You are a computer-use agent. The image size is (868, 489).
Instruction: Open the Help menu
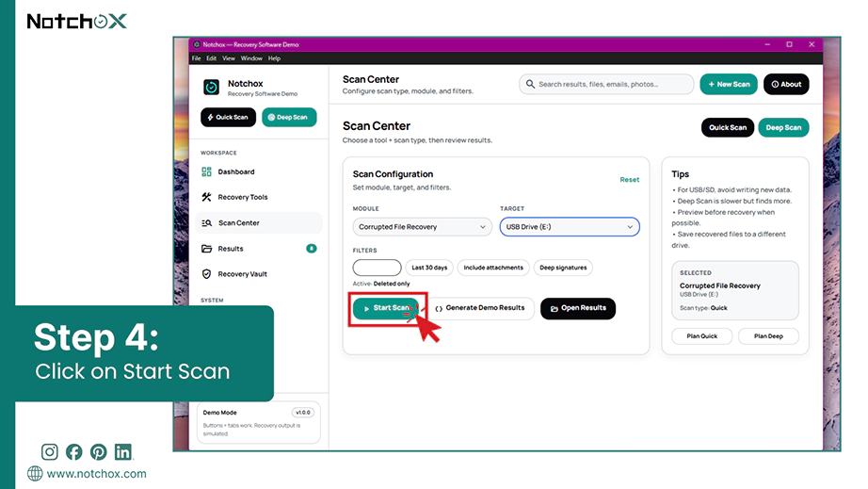[275, 58]
